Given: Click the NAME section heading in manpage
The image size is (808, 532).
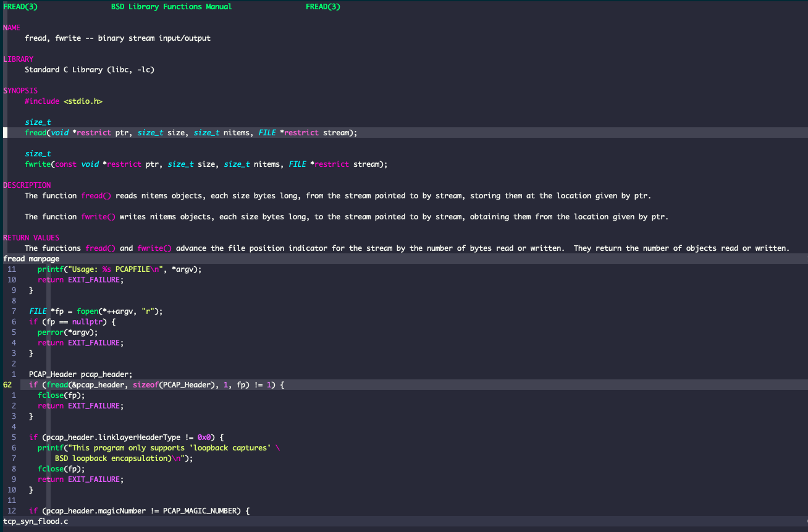Looking at the screenshot, I should 12,28.
